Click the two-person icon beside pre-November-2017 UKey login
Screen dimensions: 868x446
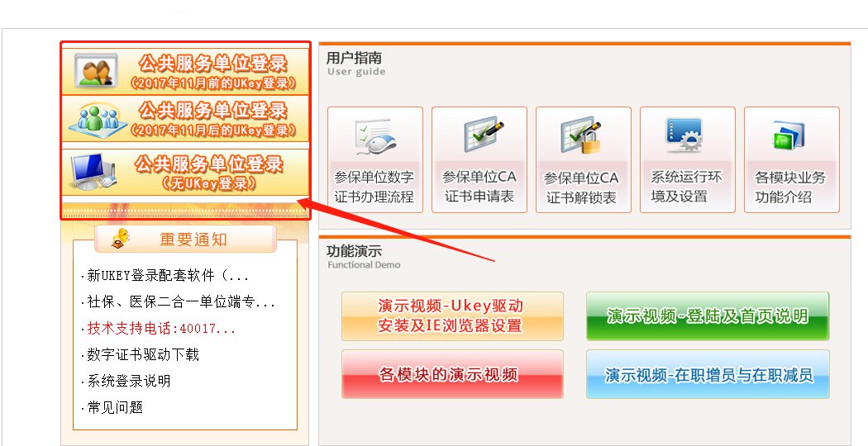pyautogui.click(x=96, y=70)
